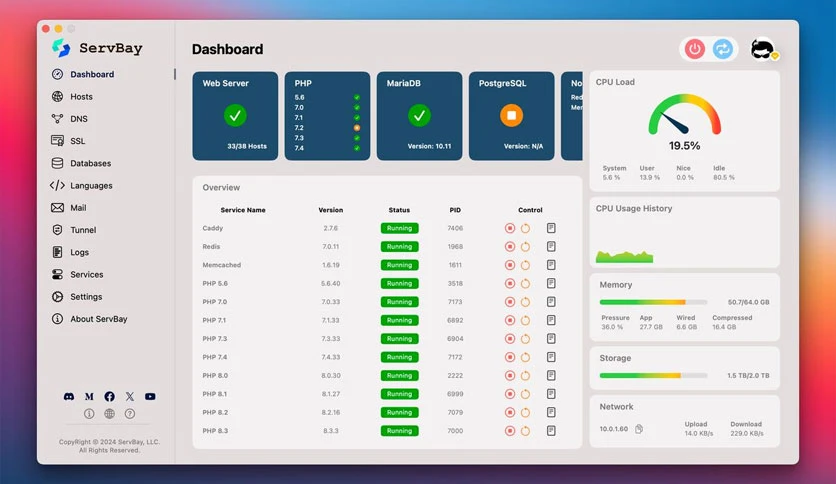Screen dimensions: 836x484
Task: View the Caddy log file
Action: pos(551,228)
